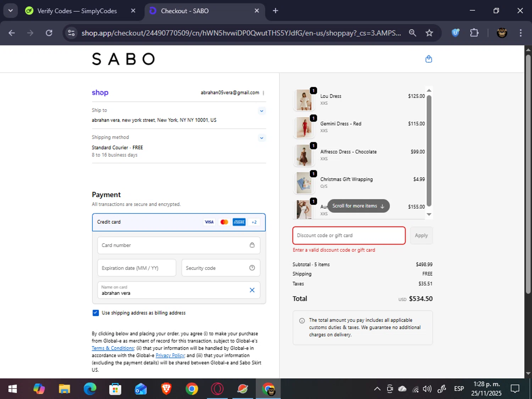Launch File Explorer from the taskbar
This screenshot has height=399, width=532.
click(64, 389)
